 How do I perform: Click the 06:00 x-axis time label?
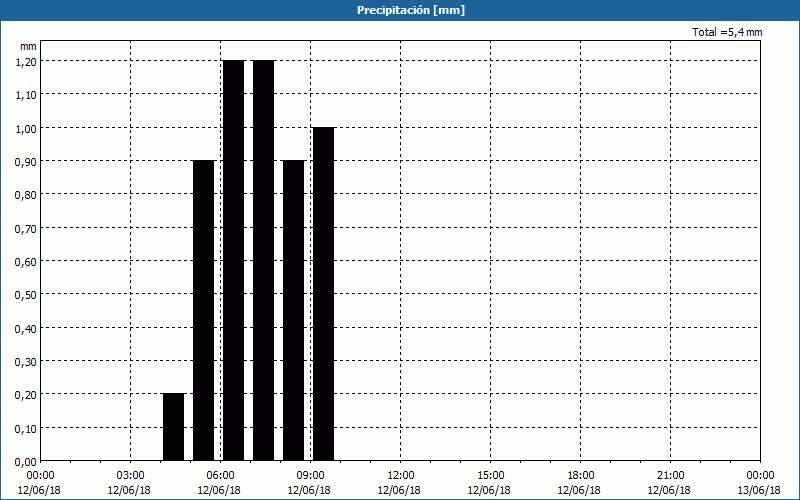220,476
